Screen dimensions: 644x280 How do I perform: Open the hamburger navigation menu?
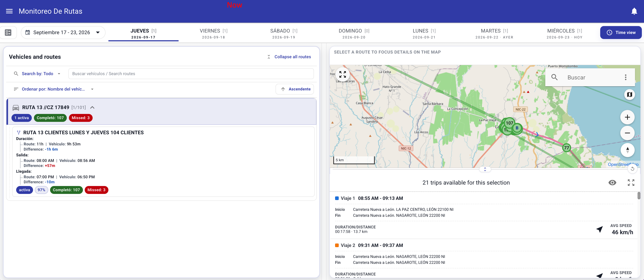click(9, 11)
